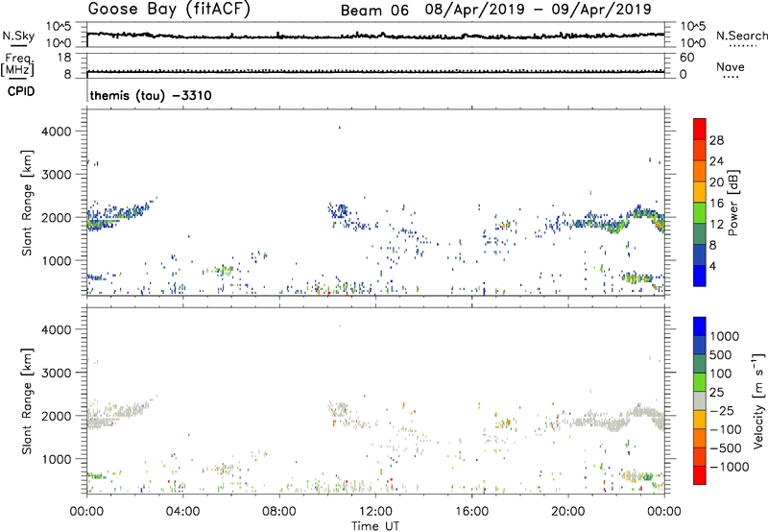
Task: Click the gray -25 to 25 Velocity segment
Action: 700,400
